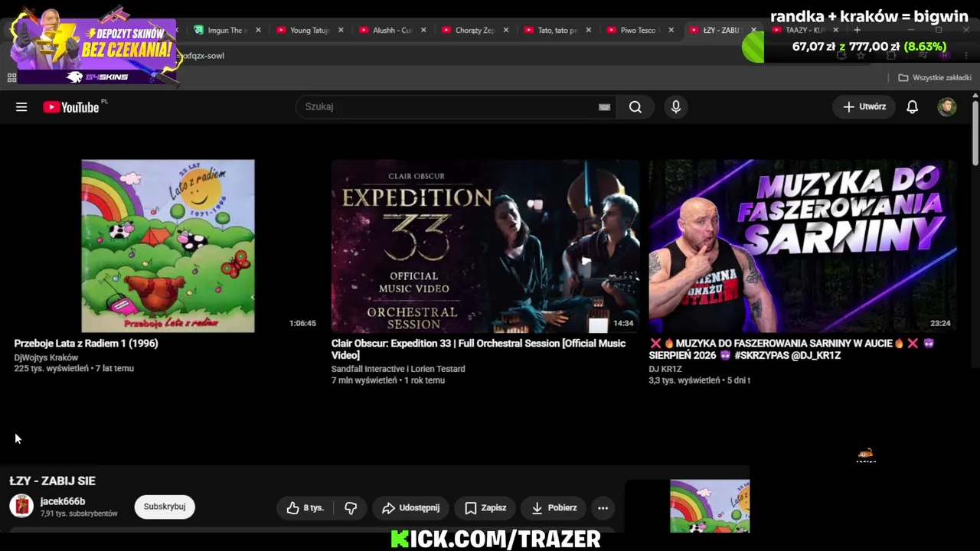
Task: Open the on-screen keyboard in search box
Action: click(x=604, y=107)
